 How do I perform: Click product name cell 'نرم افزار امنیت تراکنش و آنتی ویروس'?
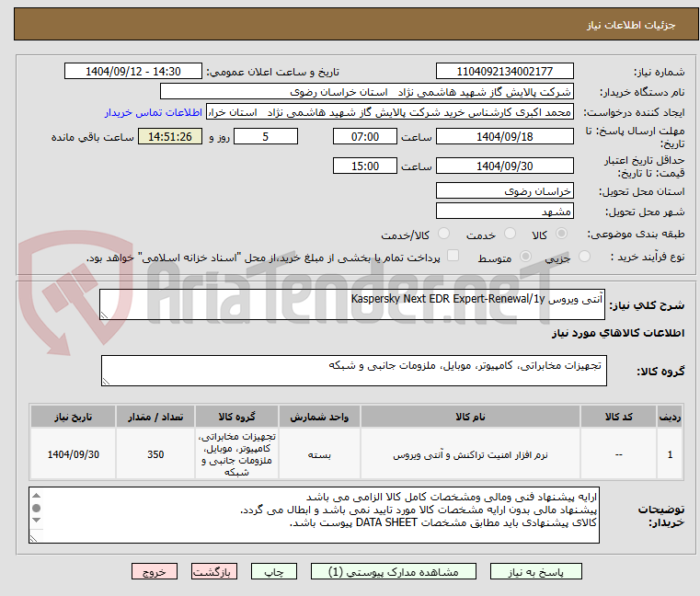(x=470, y=454)
